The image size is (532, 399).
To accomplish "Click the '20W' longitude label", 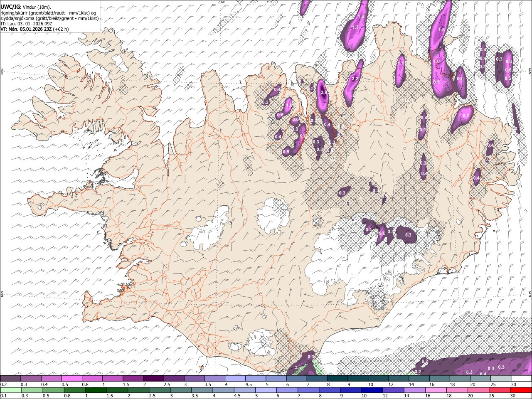I will pyautogui.click(x=222, y=2).
